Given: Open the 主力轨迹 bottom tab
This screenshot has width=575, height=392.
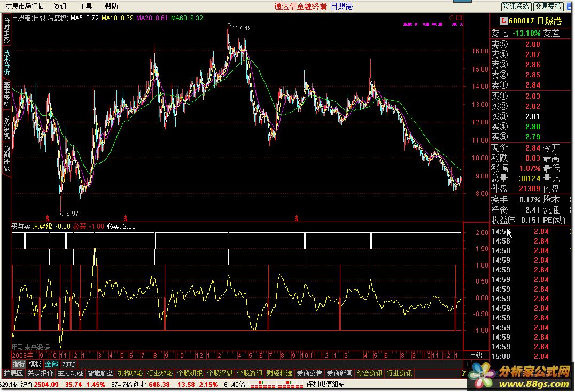Looking at the screenshot, I should pos(70,373).
